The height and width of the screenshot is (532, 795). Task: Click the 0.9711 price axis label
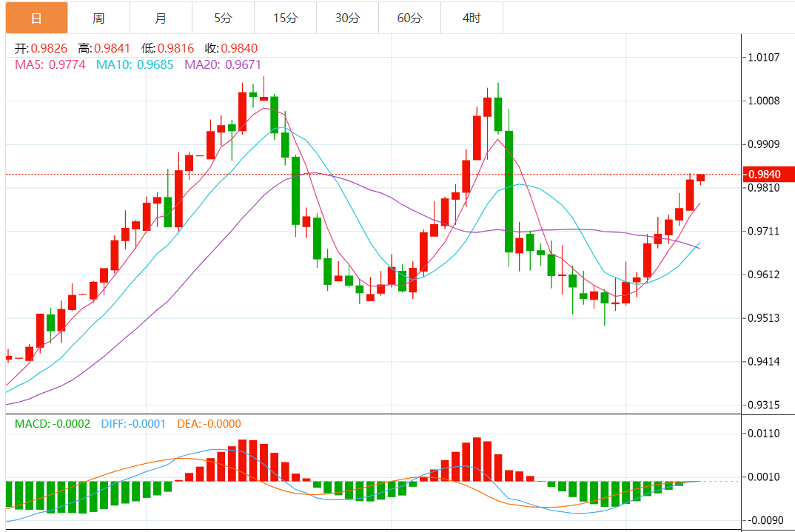coord(764,232)
